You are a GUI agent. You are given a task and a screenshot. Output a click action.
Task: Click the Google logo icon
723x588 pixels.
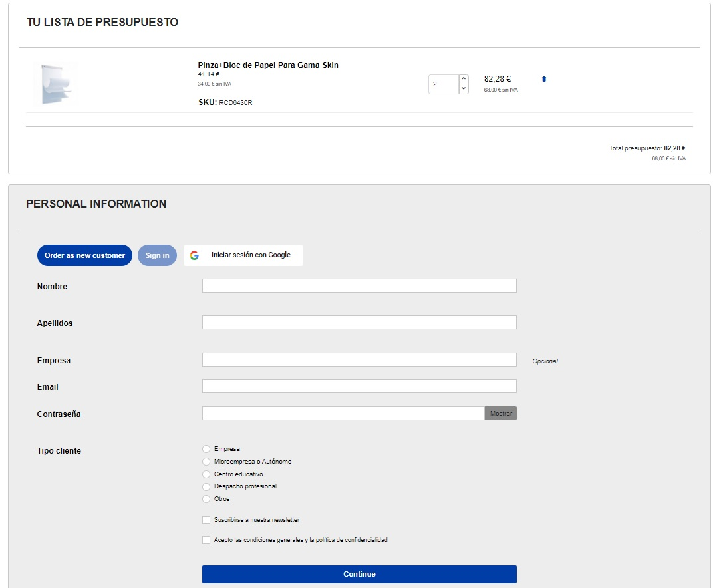tap(195, 255)
